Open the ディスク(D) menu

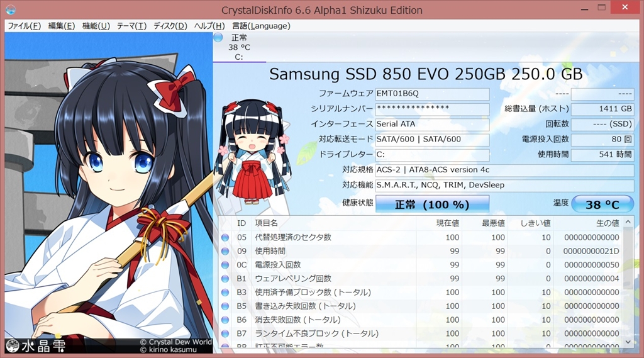click(170, 26)
